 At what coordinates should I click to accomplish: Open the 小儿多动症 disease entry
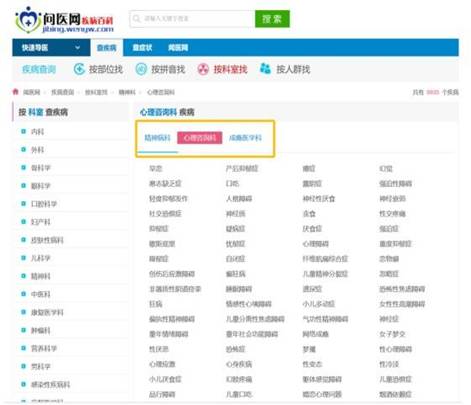[318, 304]
